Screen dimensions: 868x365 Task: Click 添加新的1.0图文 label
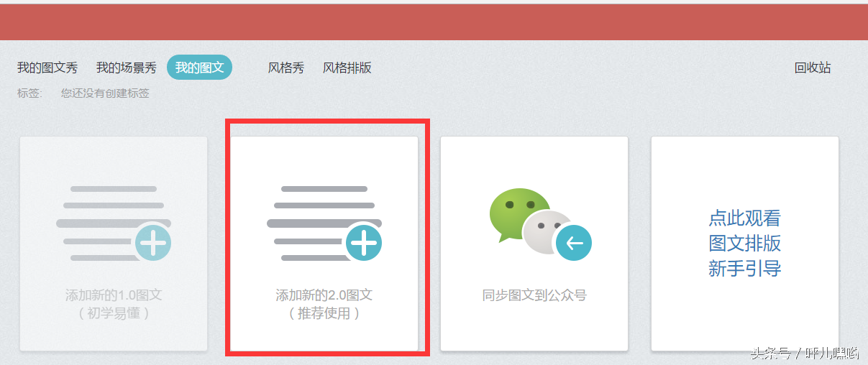coord(114,295)
